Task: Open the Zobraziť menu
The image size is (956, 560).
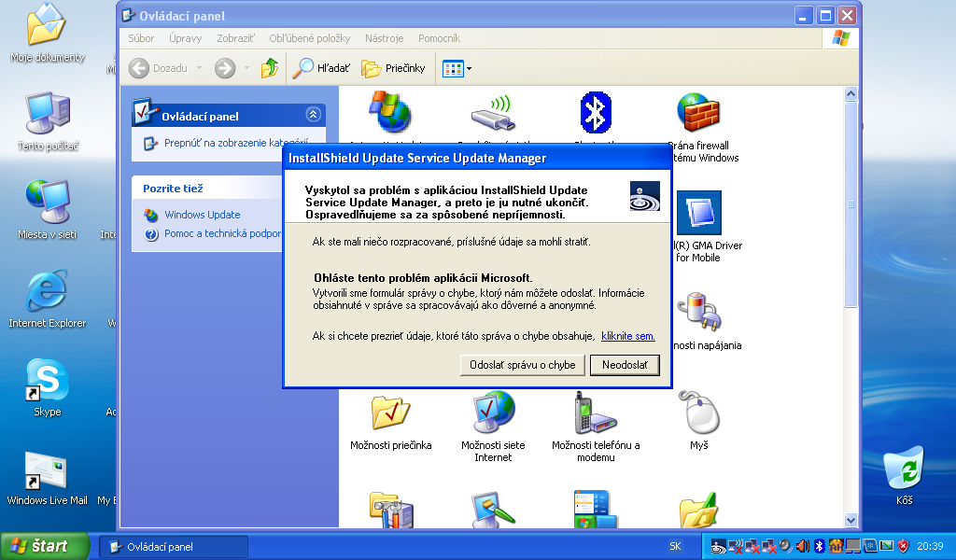Action: click(x=235, y=38)
